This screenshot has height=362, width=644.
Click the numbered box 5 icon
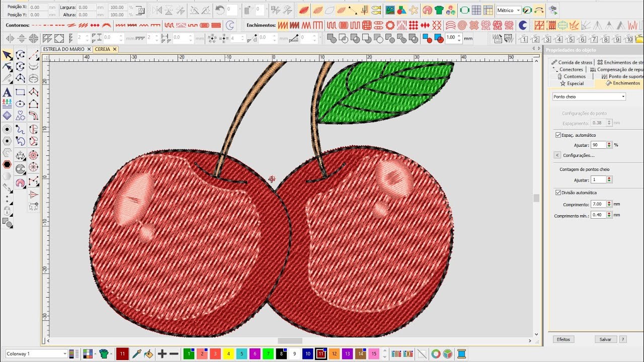[x=571, y=39]
